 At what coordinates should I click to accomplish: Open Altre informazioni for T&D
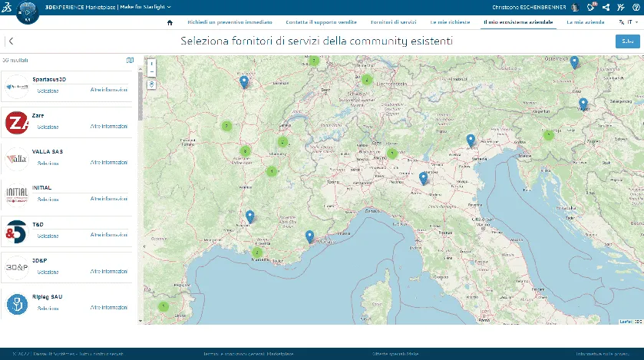(109, 235)
